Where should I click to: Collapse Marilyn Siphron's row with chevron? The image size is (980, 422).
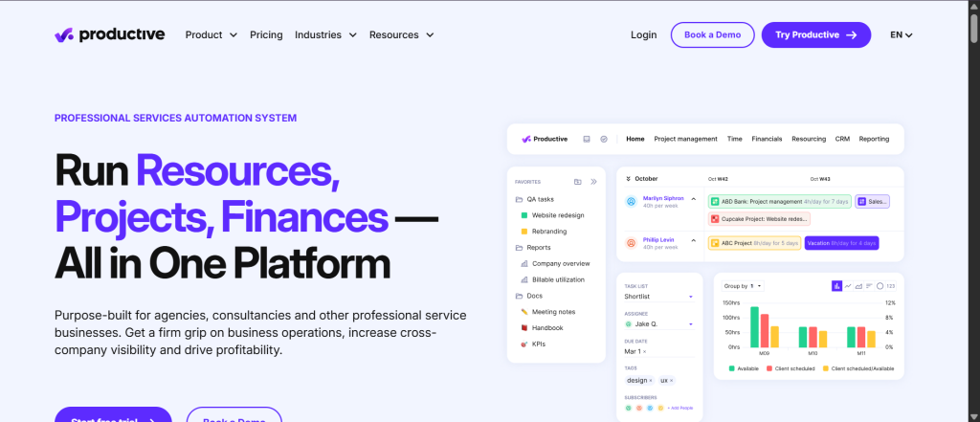point(693,199)
